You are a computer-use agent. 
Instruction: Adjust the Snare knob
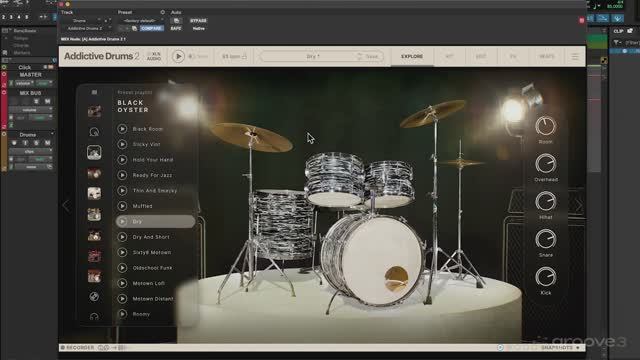(545, 239)
